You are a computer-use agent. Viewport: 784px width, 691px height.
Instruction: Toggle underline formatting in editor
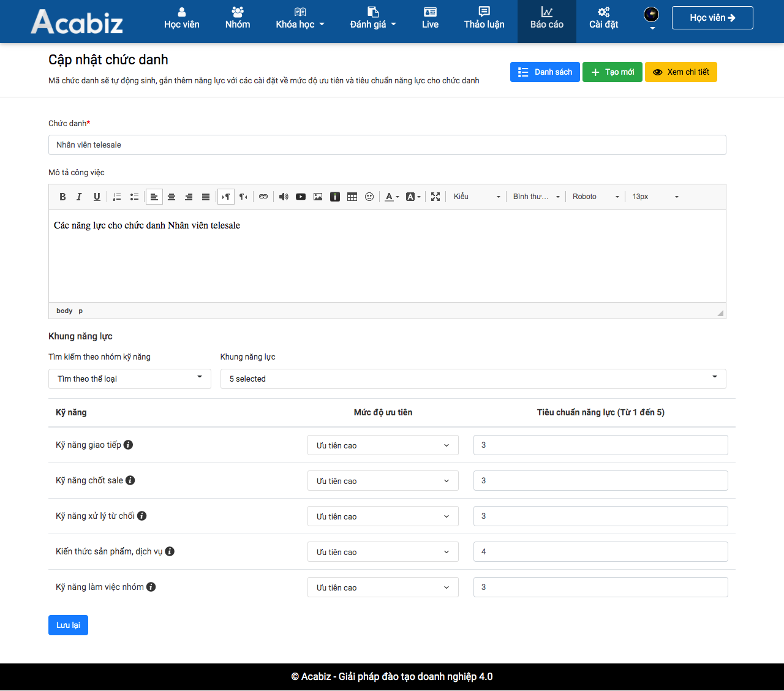[97, 197]
